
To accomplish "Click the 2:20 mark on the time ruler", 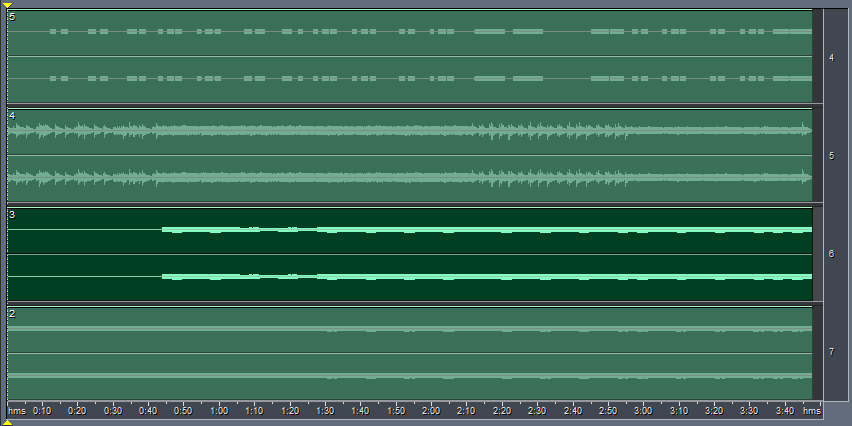I will 502,410.
